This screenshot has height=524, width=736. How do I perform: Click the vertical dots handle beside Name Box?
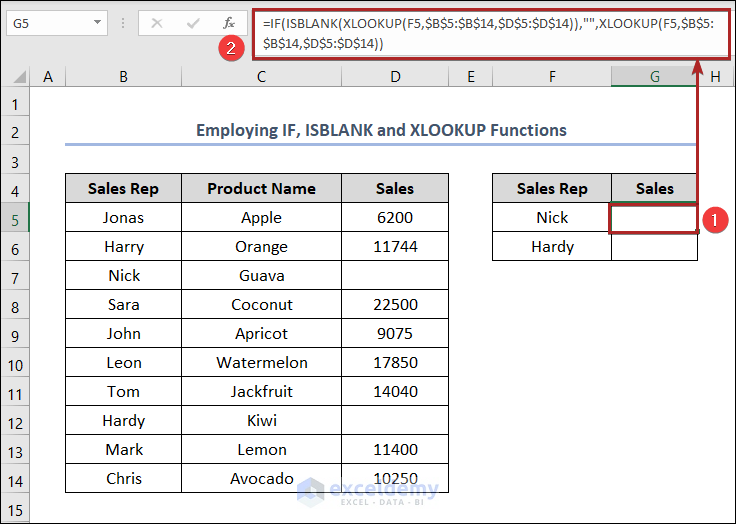coord(123,22)
